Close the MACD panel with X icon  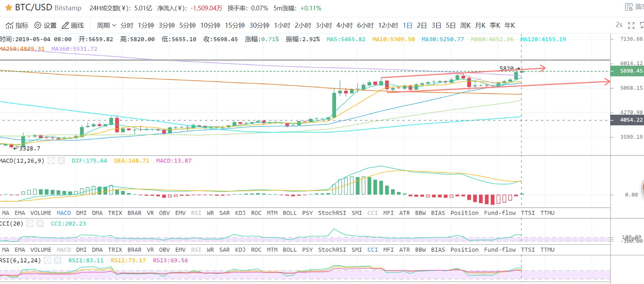tap(61, 161)
